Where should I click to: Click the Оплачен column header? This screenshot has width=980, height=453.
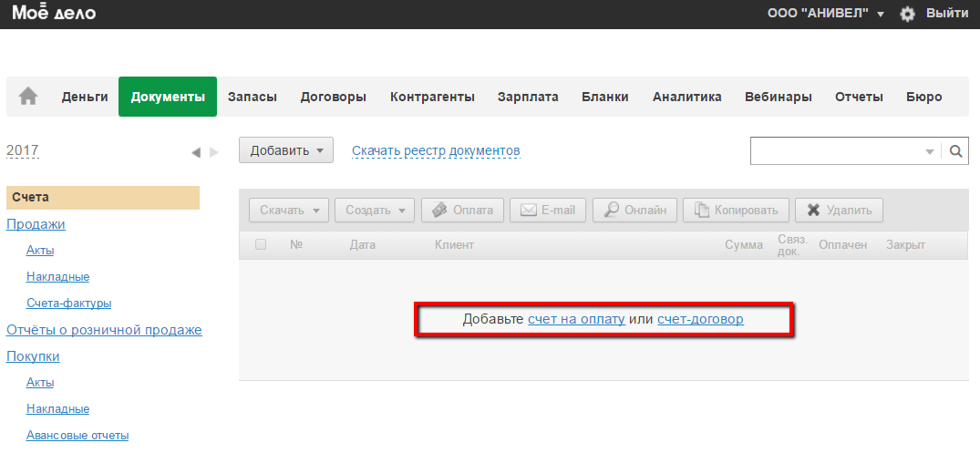click(x=843, y=245)
